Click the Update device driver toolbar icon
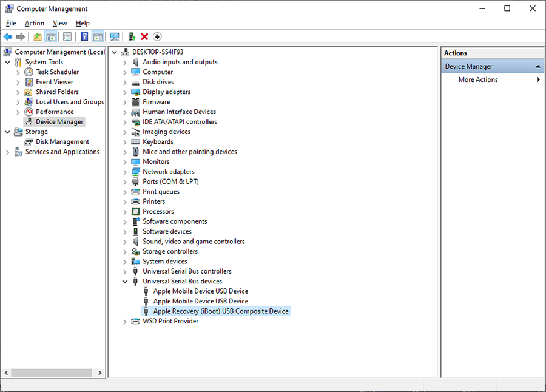 [132, 37]
